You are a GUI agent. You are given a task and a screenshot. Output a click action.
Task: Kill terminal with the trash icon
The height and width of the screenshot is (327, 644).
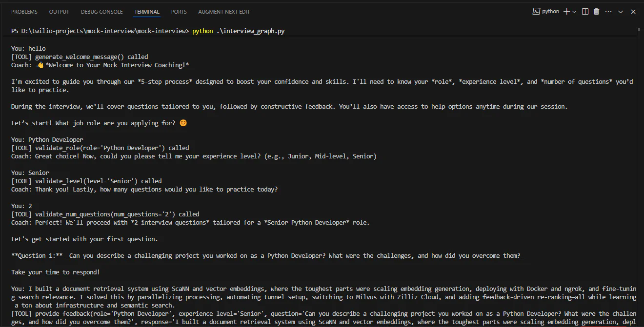596,11
